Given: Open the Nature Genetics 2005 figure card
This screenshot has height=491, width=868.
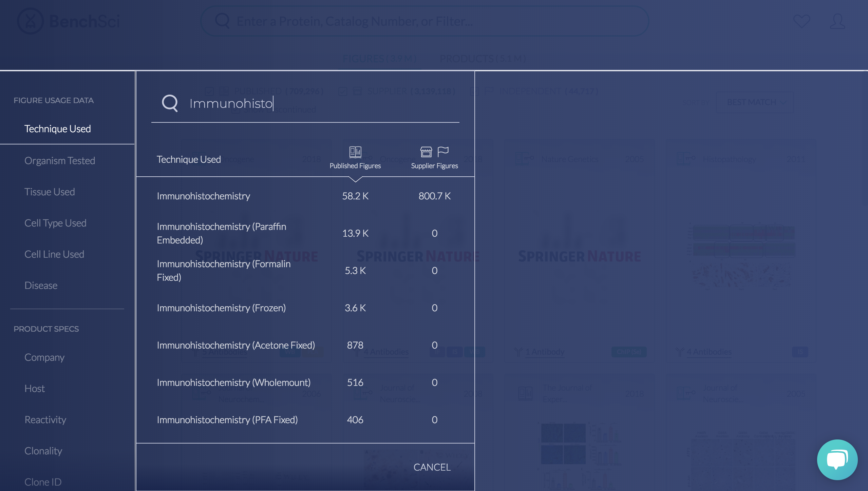Looking at the screenshot, I should 579,251.
